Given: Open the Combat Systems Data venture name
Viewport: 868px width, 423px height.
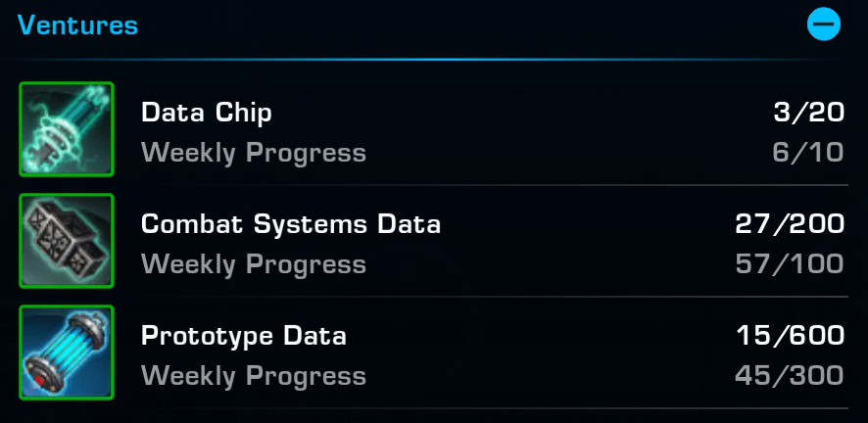Looking at the screenshot, I should click(x=291, y=224).
